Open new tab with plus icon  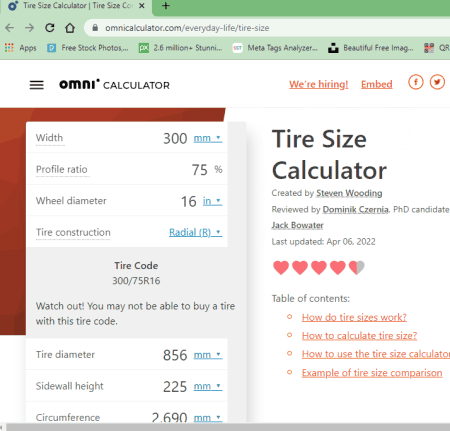[166, 6]
